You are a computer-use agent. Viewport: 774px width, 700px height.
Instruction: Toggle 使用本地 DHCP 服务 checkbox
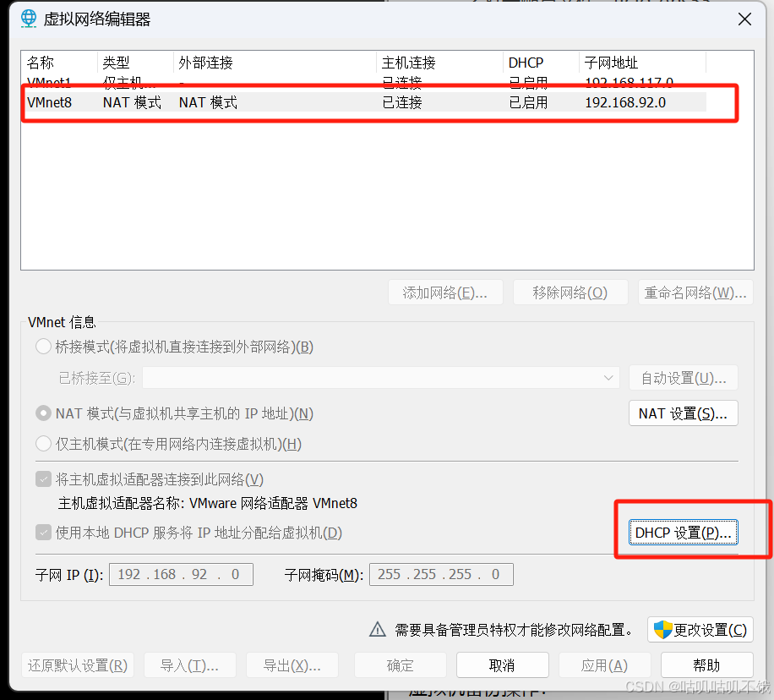(43, 533)
